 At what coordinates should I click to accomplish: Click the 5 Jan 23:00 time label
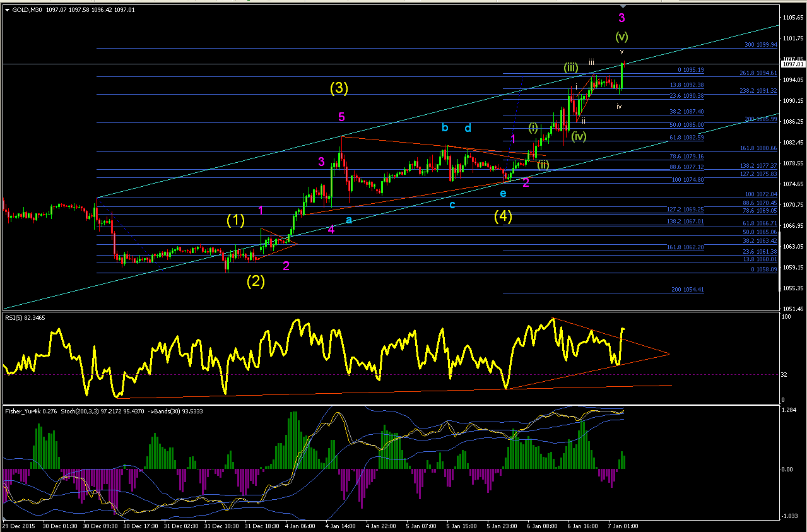click(x=502, y=525)
